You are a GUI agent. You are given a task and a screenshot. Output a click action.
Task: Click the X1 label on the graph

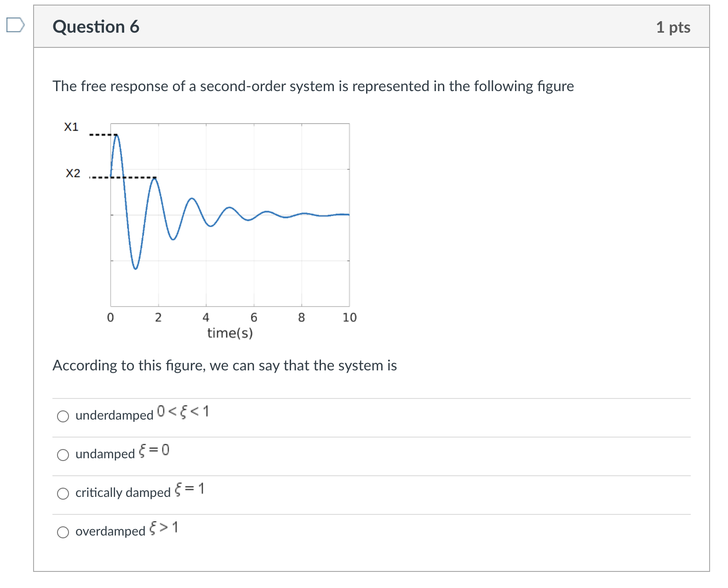point(71,127)
